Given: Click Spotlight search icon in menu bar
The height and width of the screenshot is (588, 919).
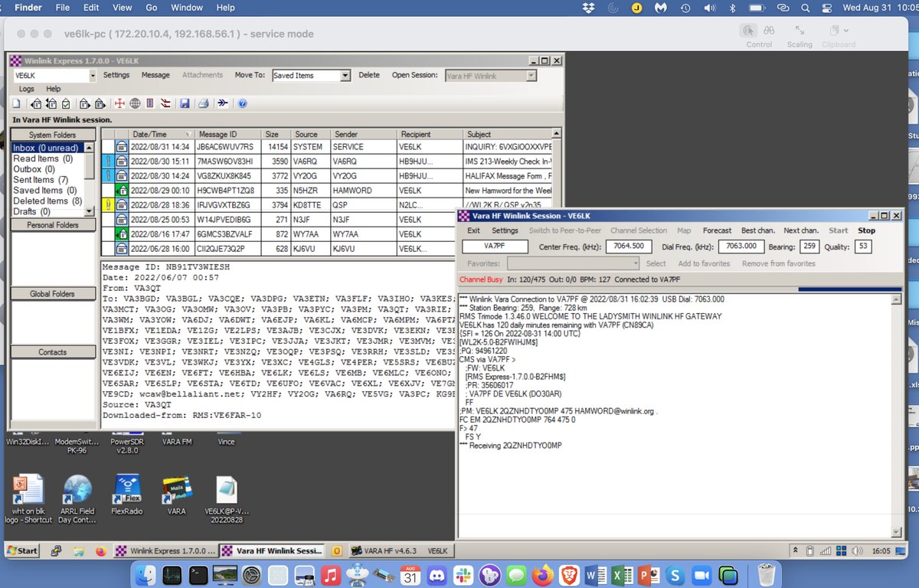Looking at the screenshot, I should tap(806, 8).
